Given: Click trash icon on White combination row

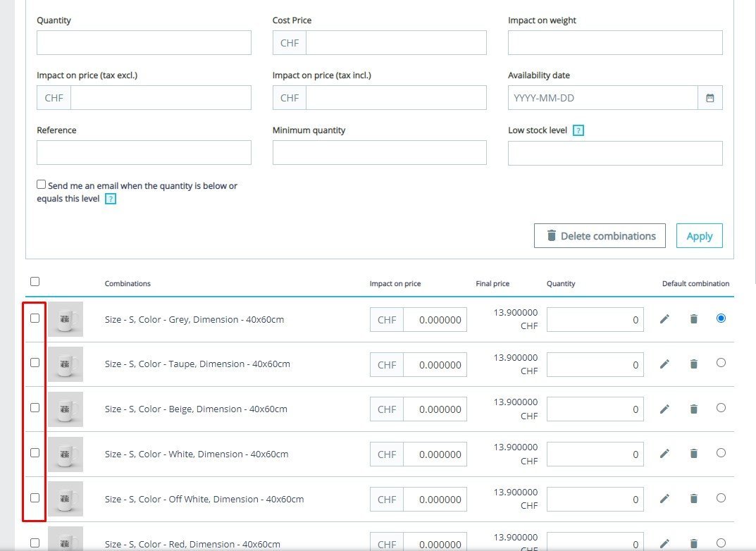Looking at the screenshot, I should click(693, 454).
